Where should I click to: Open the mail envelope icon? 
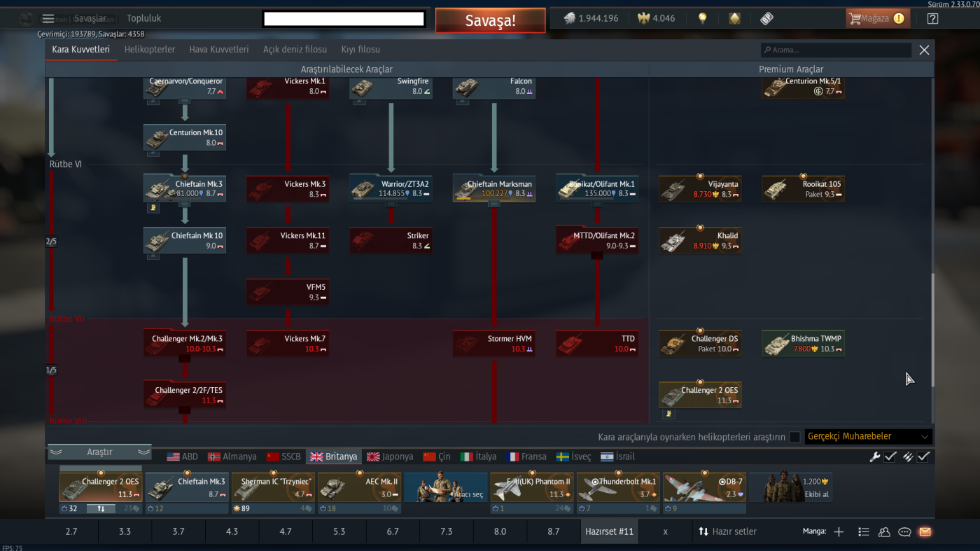click(925, 531)
